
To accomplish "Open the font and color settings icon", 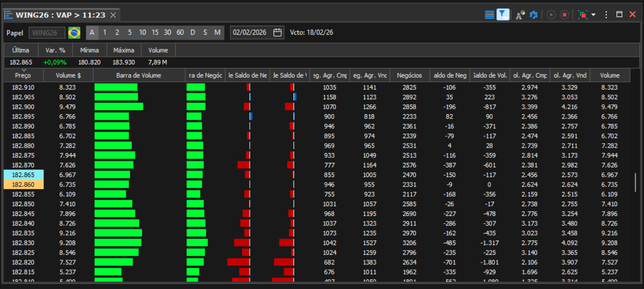I will coord(521,15).
